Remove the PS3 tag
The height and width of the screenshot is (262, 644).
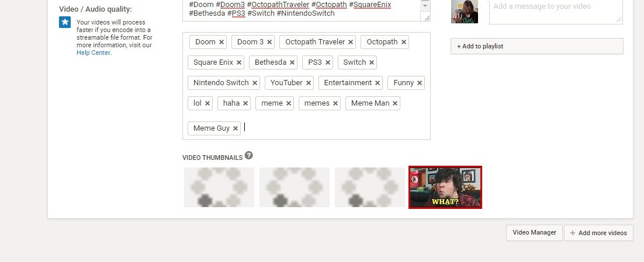tap(328, 63)
